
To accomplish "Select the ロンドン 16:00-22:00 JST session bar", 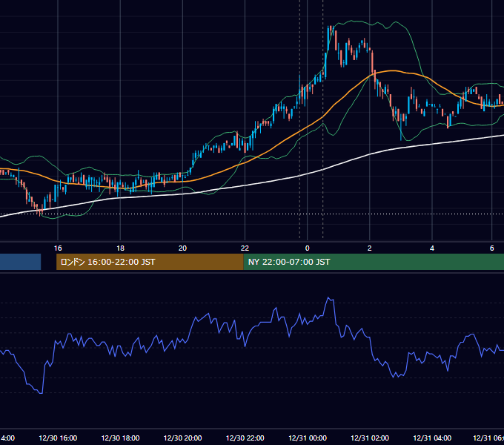I will pos(150,262).
